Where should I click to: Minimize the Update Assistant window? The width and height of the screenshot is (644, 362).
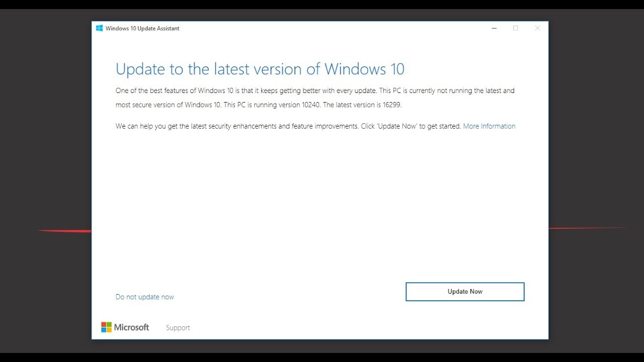click(494, 28)
